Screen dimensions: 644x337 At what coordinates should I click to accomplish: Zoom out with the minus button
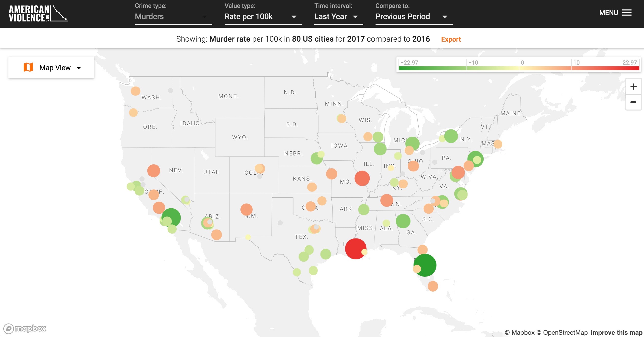(633, 102)
